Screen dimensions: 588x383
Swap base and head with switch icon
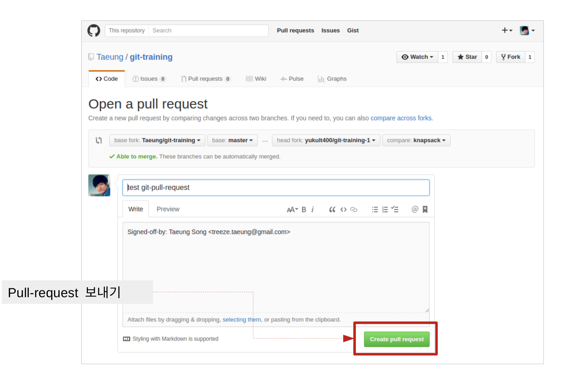[x=99, y=140]
